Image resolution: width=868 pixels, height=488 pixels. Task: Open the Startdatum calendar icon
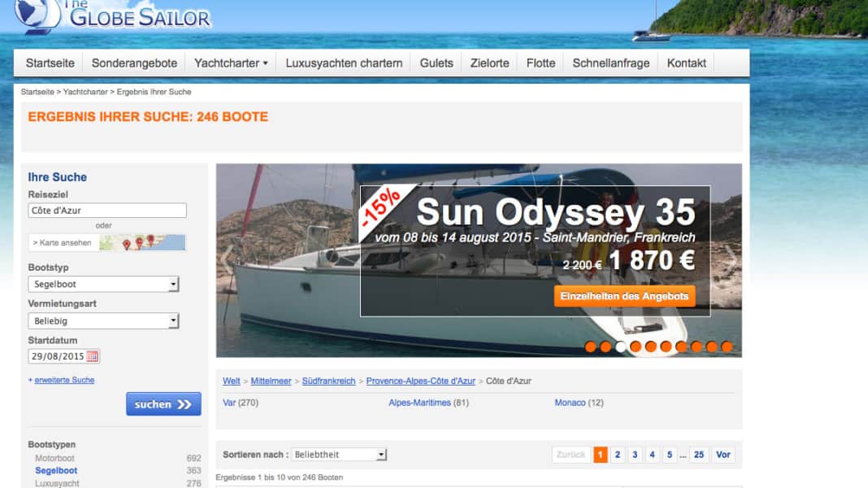click(93, 356)
